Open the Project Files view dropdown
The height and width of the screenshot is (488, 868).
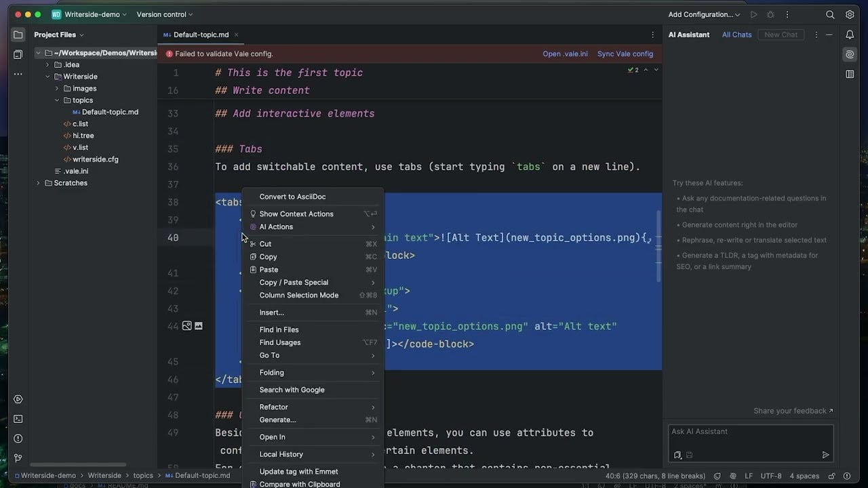click(59, 35)
